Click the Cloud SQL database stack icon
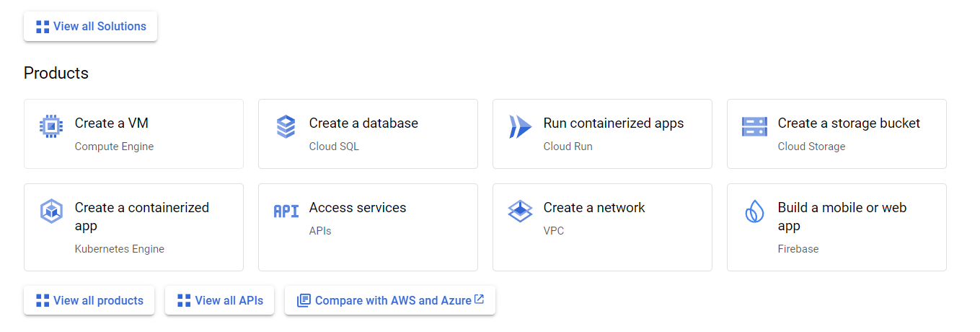Image resolution: width=980 pixels, height=332 pixels. (286, 126)
